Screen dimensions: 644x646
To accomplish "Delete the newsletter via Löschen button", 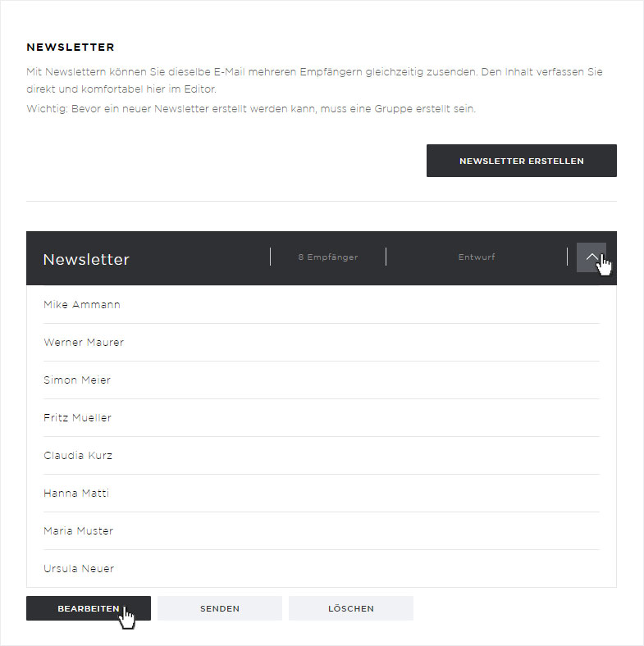I will point(351,608).
